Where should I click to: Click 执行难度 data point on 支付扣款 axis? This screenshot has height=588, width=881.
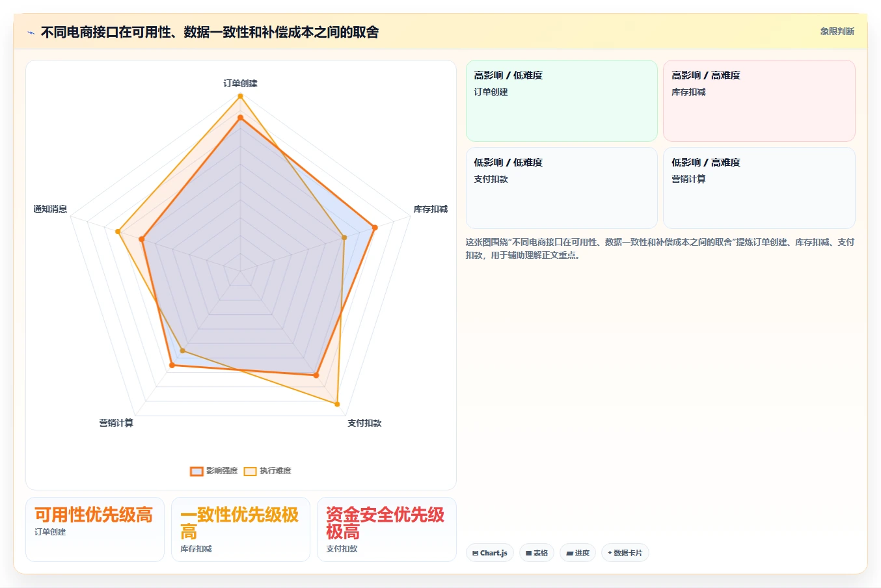337,404
